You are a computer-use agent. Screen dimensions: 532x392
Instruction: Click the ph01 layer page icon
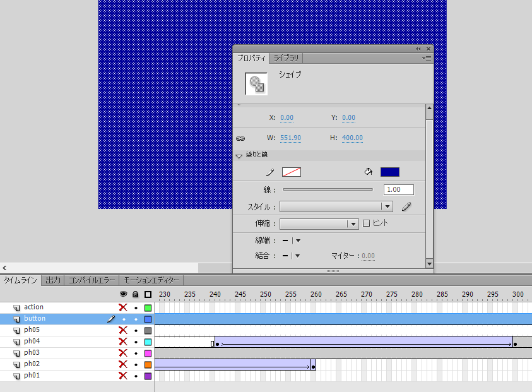click(16, 376)
